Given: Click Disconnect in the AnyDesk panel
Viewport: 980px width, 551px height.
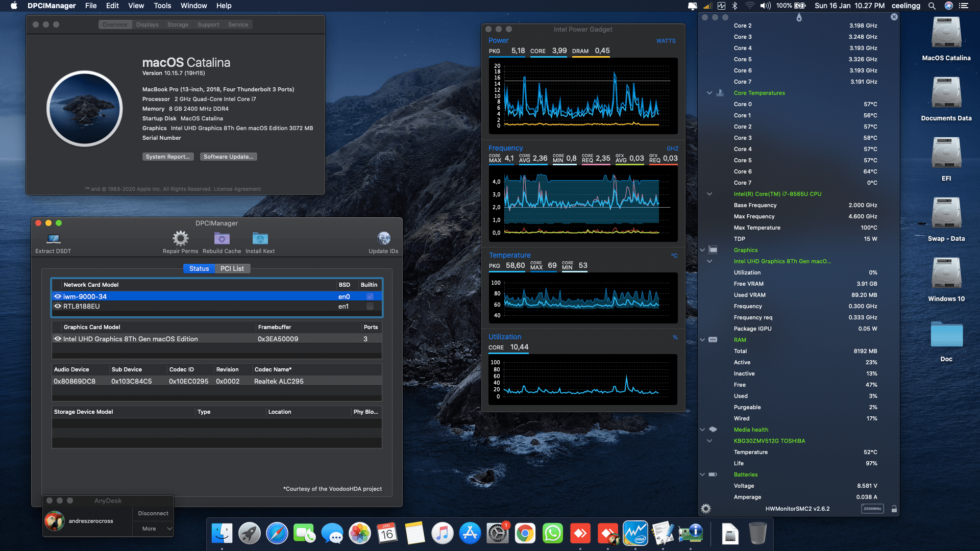Looking at the screenshot, I should pyautogui.click(x=153, y=513).
